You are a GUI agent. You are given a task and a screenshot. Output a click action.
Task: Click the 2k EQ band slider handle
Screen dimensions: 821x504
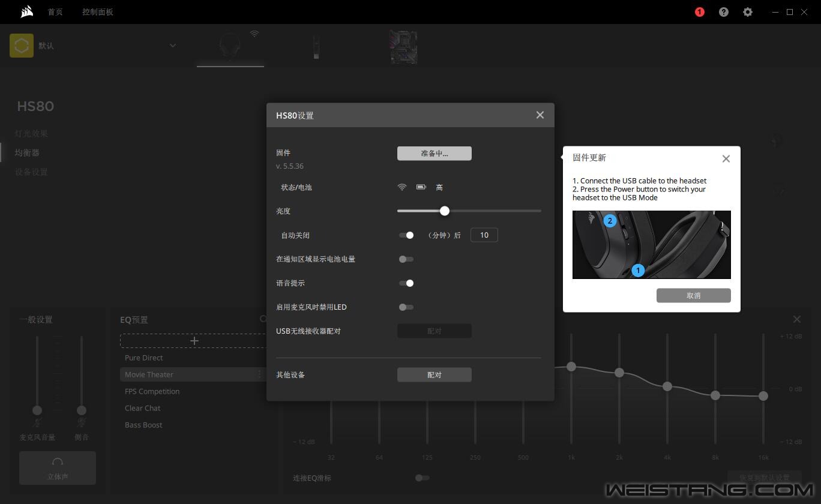[619, 373]
